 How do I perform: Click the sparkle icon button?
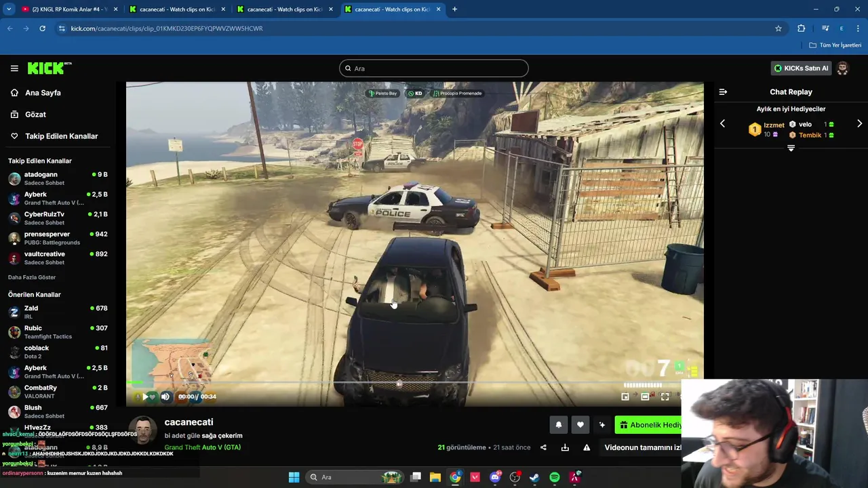601,425
